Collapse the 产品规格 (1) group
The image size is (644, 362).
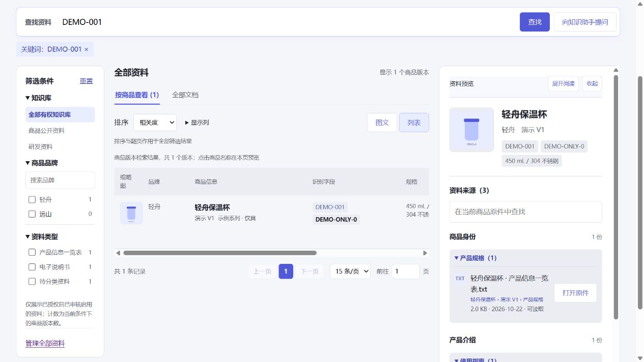tap(475, 258)
